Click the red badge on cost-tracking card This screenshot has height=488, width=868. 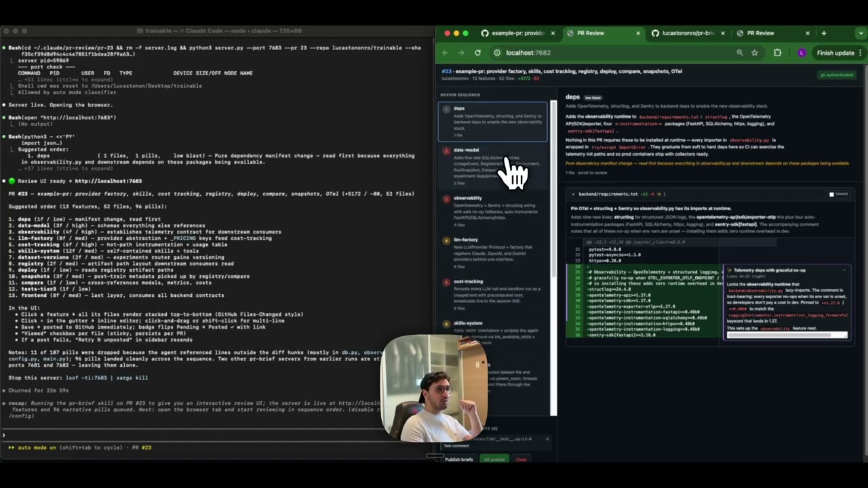[x=446, y=282]
